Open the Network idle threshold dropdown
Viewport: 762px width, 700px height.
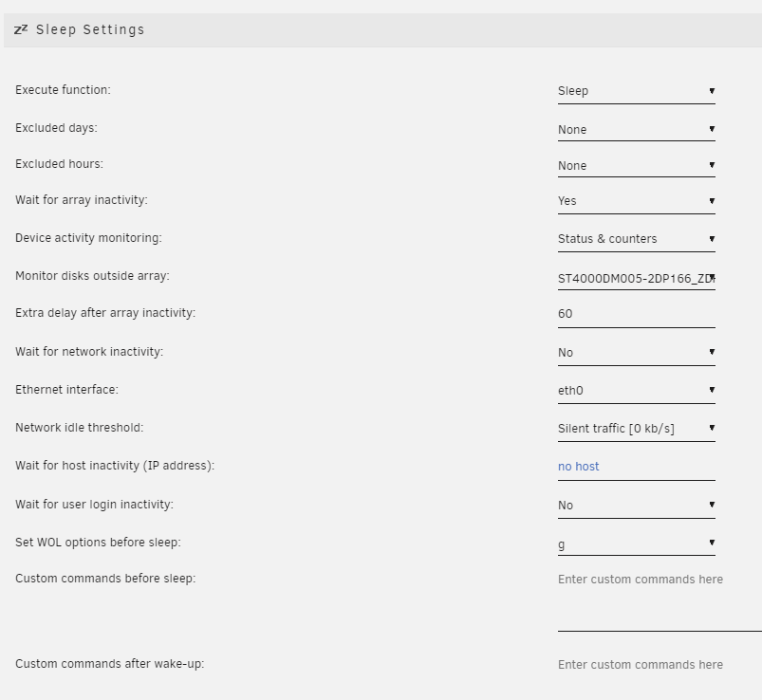pos(636,429)
